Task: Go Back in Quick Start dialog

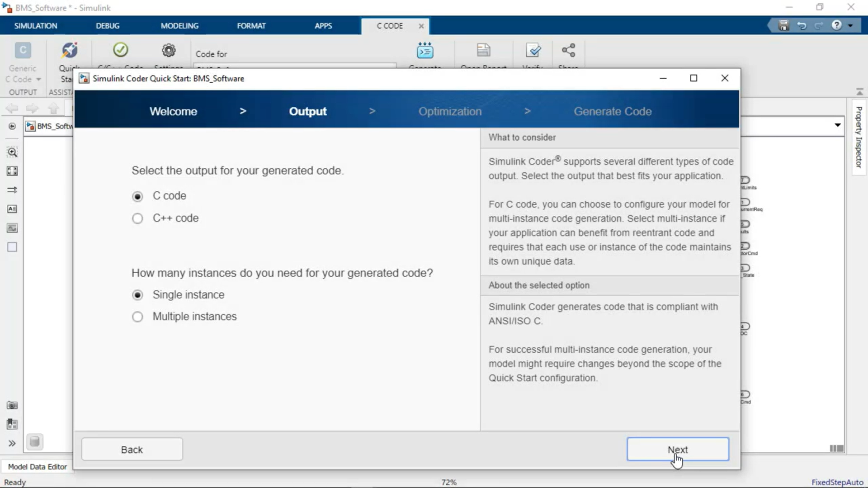Action: click(132, 450)
